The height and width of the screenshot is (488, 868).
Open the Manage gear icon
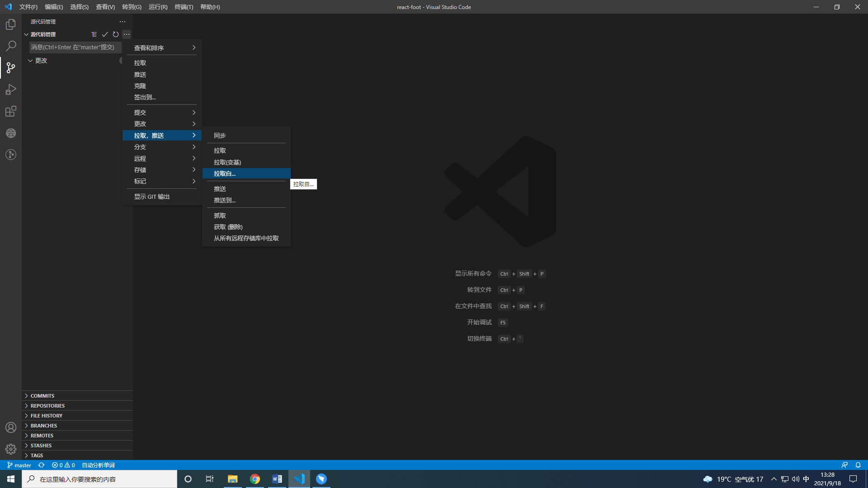(11, 449)
